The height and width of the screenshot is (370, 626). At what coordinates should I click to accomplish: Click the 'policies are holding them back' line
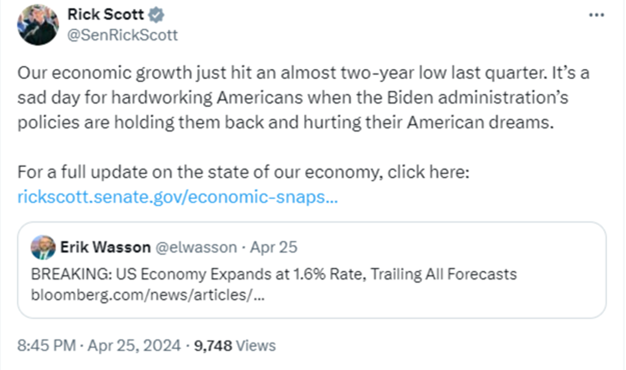tap(285, 122)
